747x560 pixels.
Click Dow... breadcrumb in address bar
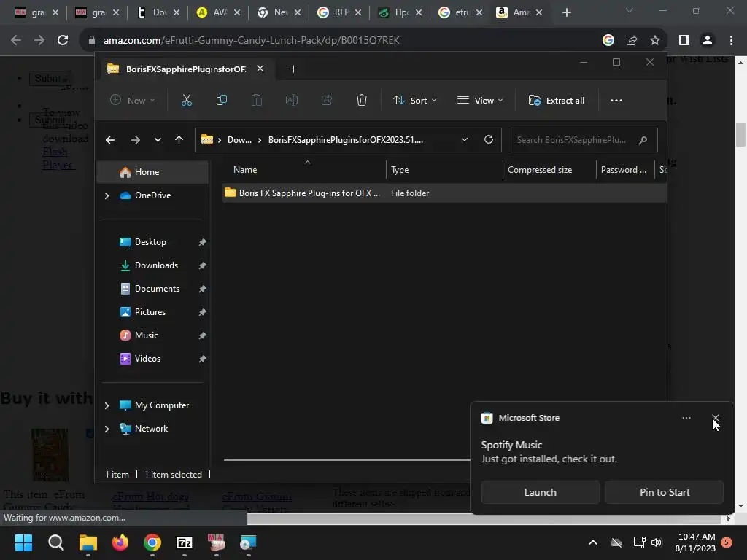pyautogui.click(x=239, y=140)
